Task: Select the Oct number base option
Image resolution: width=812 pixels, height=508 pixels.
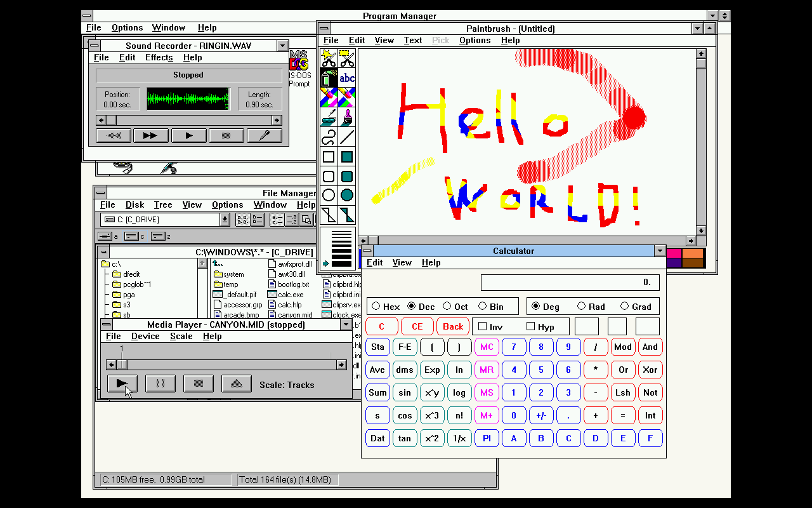Action: coord(455,307)
